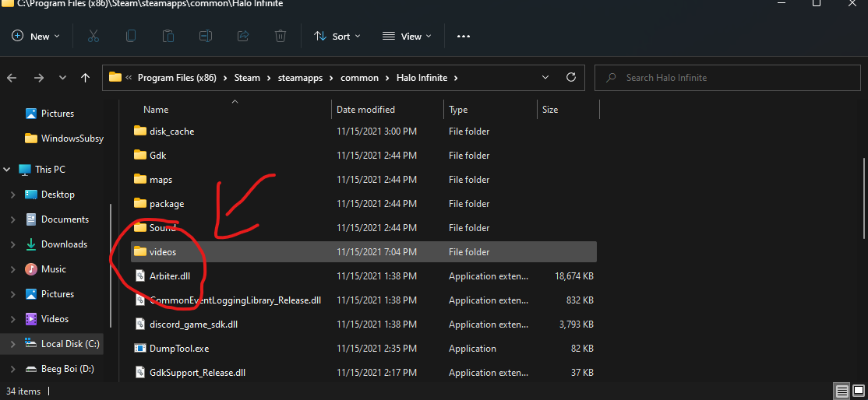Open the New item dropdown
868x400 pixels.
36,36
